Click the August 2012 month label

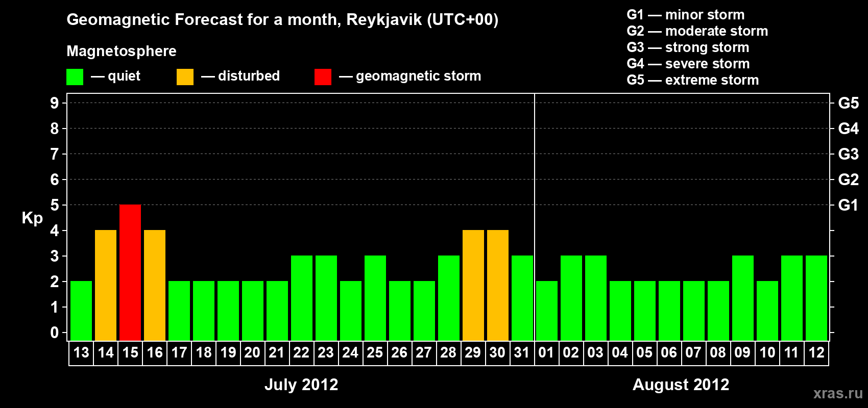[681, 385]
